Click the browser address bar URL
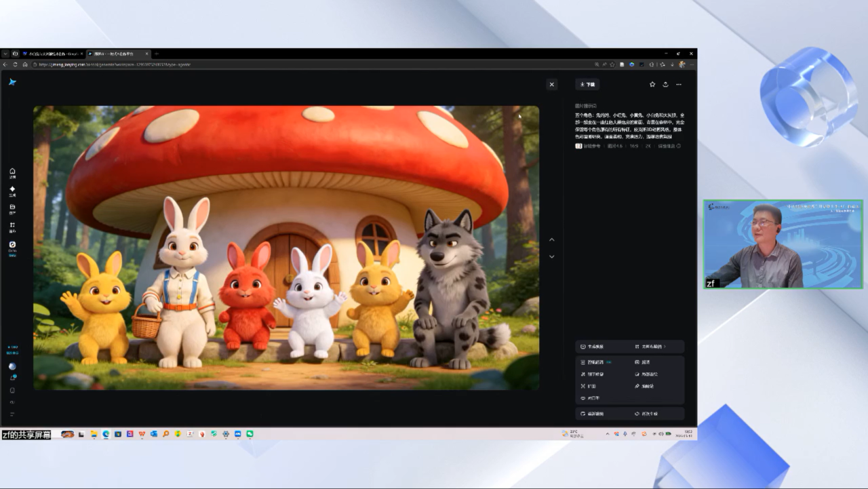 (115, 64)
